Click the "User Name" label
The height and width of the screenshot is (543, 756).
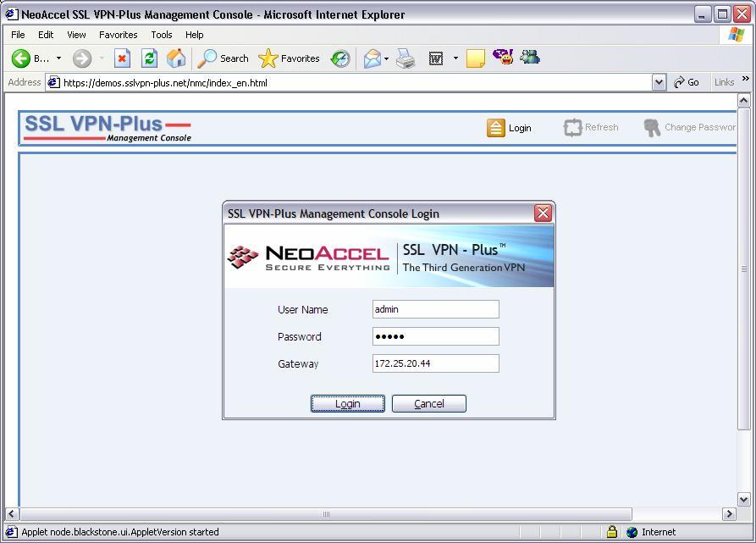coord(303,309)
